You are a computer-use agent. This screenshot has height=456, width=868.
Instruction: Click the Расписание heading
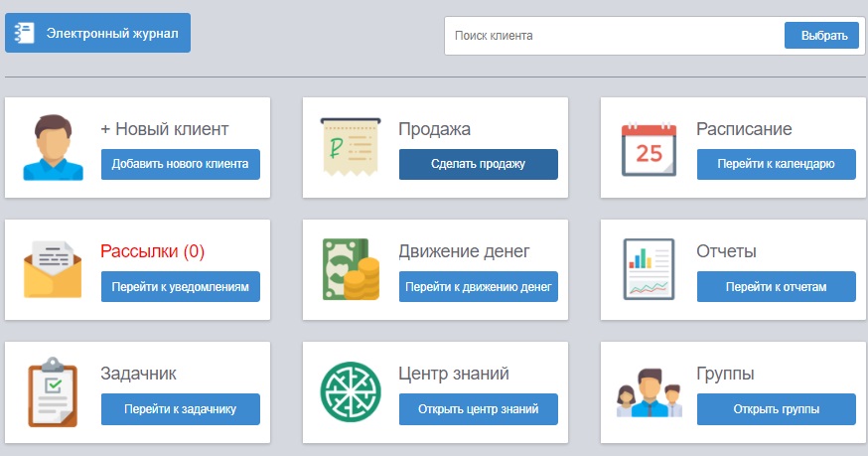[x=744, y=129]
